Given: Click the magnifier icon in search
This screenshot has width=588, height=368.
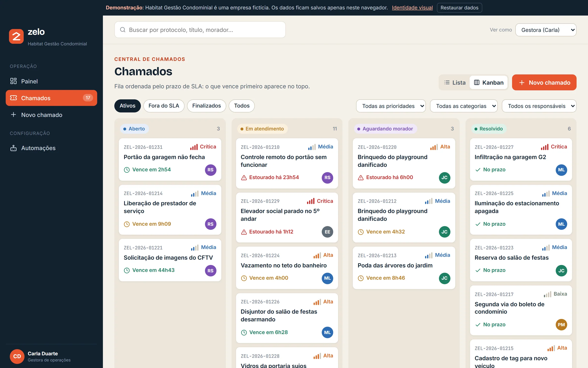Looking at the screenshot, I should [123, 30].
